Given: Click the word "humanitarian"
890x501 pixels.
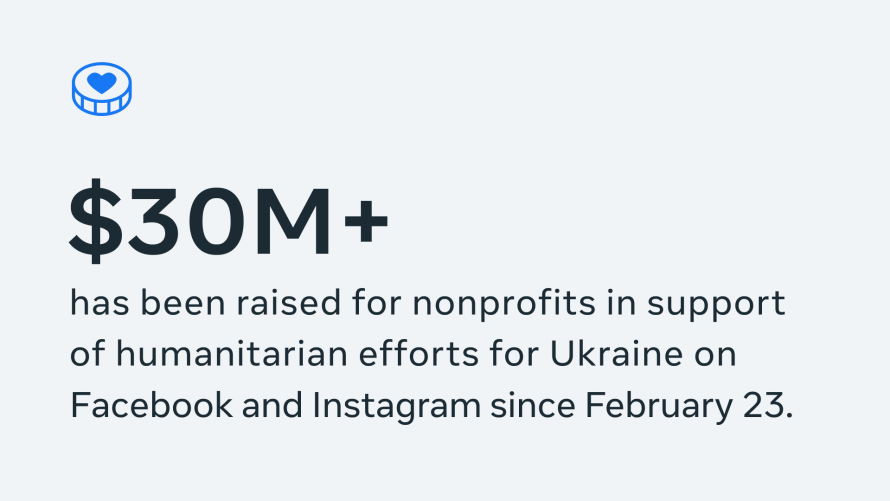Looking at the screenshot, I should 236,355.
